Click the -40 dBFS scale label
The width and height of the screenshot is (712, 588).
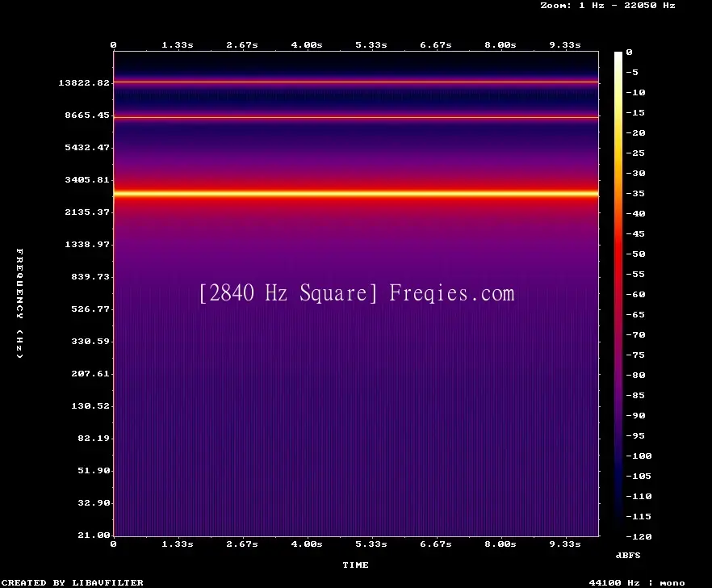click(x=635, y=213)
